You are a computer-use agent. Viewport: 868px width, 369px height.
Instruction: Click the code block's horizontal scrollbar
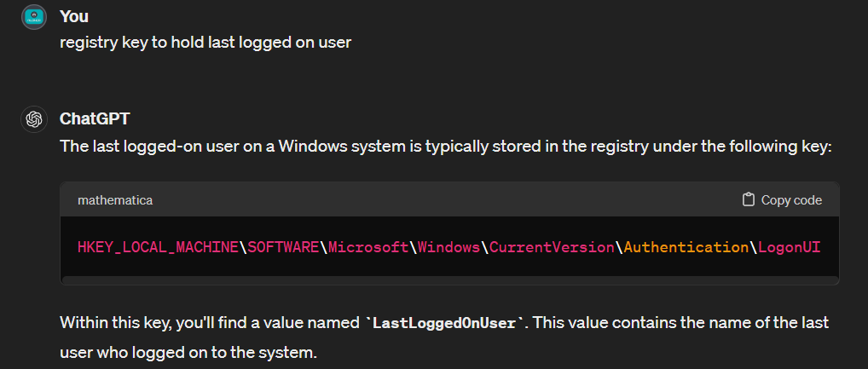pyautogui.click(x=449, y=279)
